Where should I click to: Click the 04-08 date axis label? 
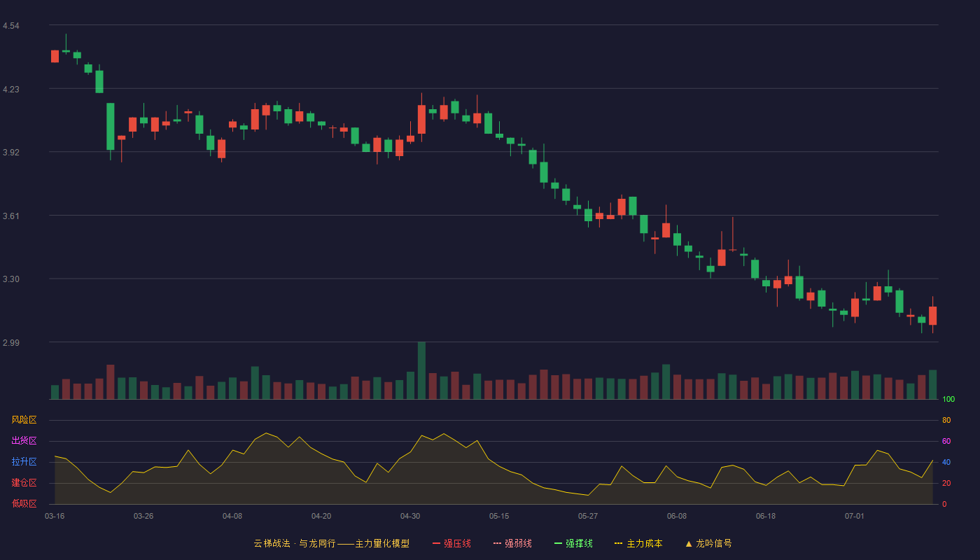[232, 516]
